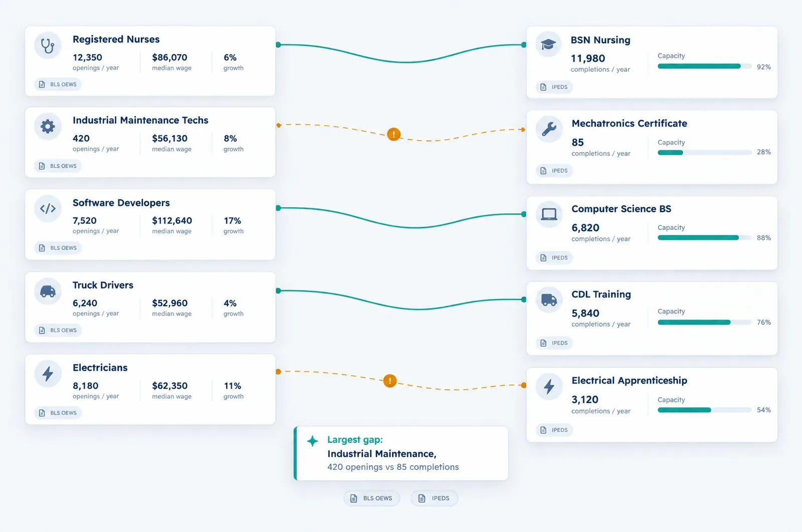The width and height of the screenshot is (802, 532).
Task: Click the 12,350 openings per year value
Action: [87, 58]
